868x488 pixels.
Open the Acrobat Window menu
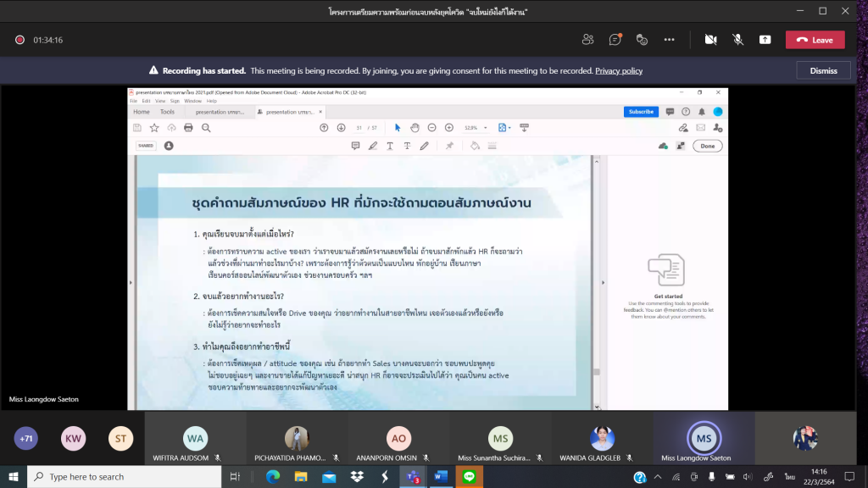[192, 102]
